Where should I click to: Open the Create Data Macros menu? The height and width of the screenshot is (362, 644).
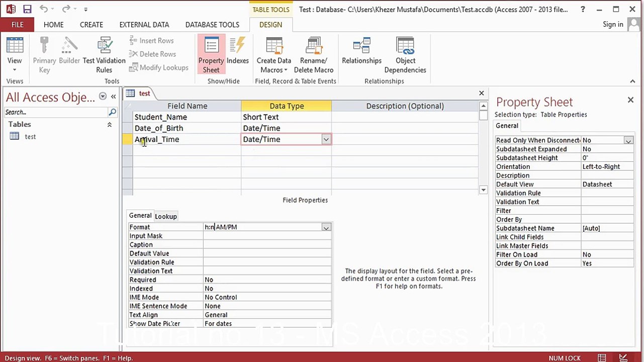tap(274, 55)
